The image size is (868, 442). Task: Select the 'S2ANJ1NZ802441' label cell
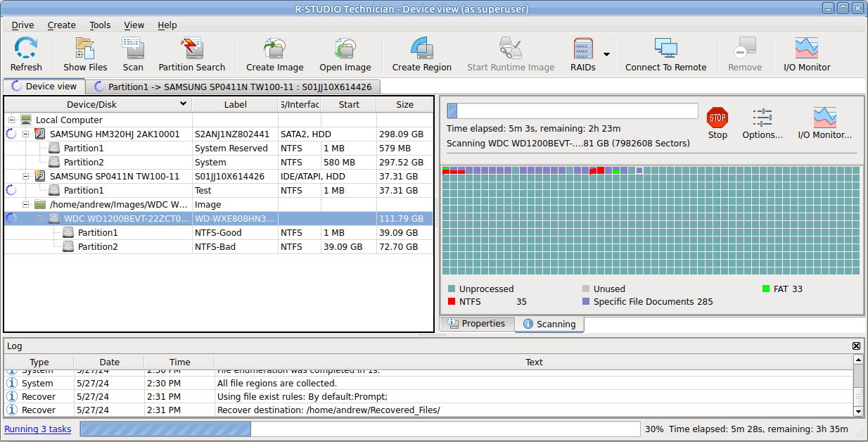tap(235, 134)
